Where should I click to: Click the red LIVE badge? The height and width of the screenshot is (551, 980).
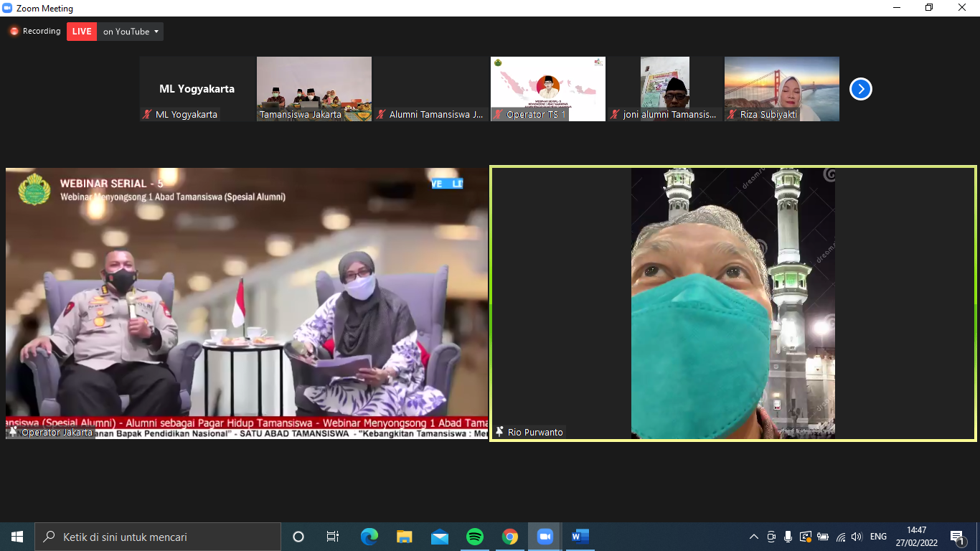pyautogui.click(x=82, y=32)
